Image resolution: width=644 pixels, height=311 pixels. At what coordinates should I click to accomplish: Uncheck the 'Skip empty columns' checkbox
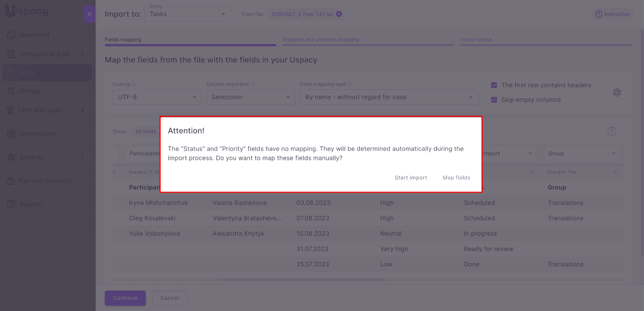[x=494, y=100]
